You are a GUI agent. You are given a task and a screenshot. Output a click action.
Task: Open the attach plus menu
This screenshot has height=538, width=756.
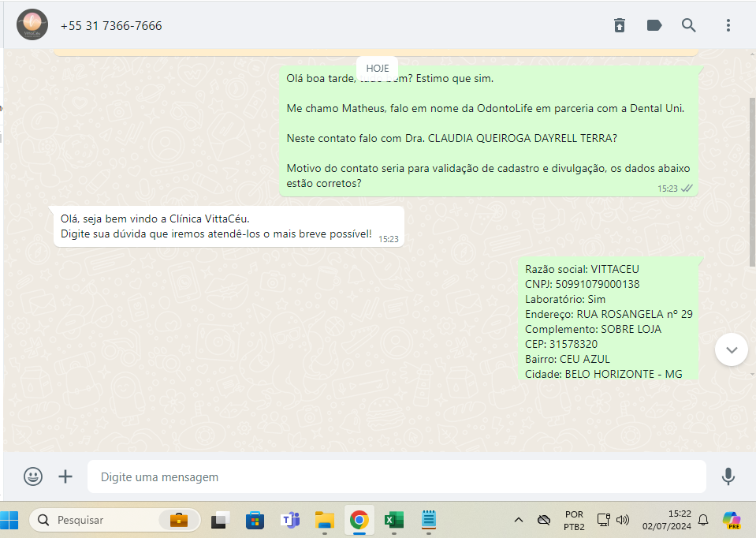click(65, 476)
